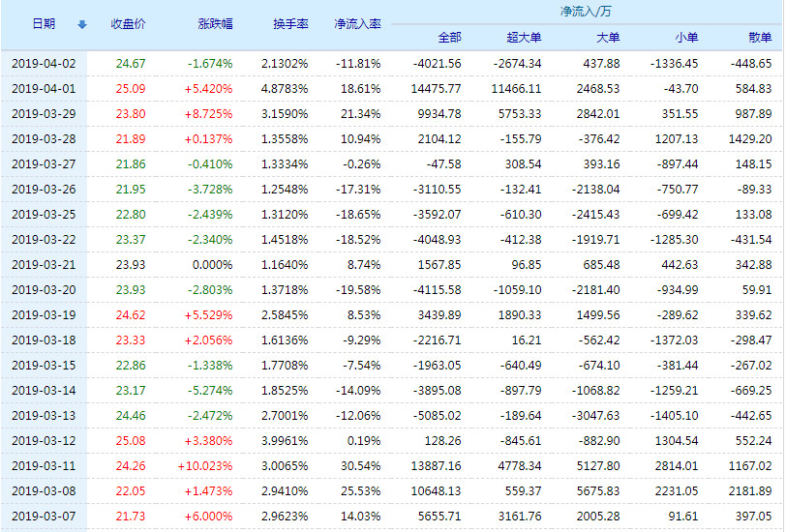Click the 净流入率 column header
The image size is (786, 532).
coord(356,24)
